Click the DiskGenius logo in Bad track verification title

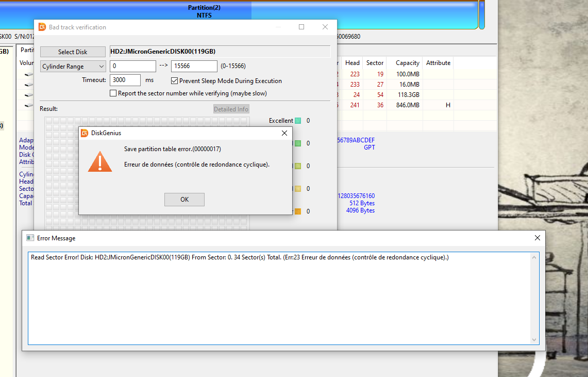point(42,27)
